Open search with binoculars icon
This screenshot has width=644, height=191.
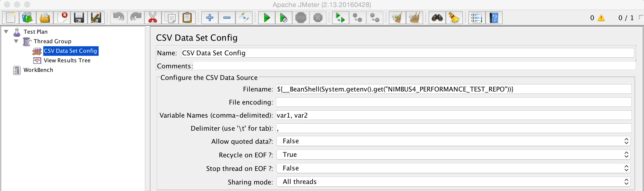click(x=437, y=18)
